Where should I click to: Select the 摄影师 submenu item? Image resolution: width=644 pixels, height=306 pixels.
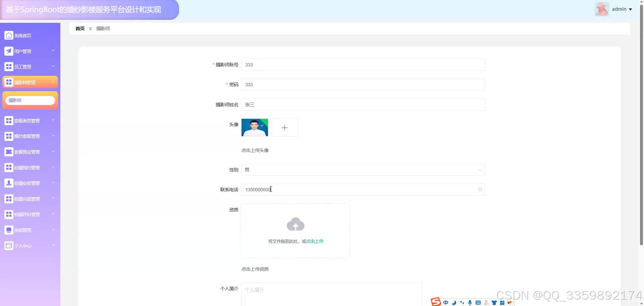(14, 100)
